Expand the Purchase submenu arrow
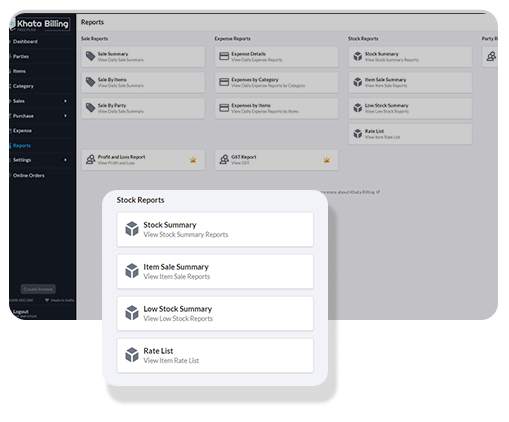Image resolution: width=509 pixels, height=422 pixels. point(65,116)
